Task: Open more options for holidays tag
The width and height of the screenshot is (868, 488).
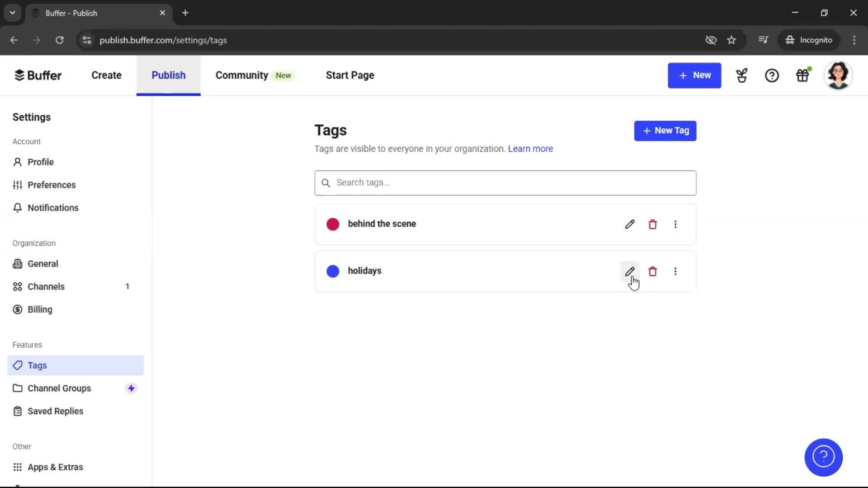Action: pyautogui.click(x=675, y=271)
